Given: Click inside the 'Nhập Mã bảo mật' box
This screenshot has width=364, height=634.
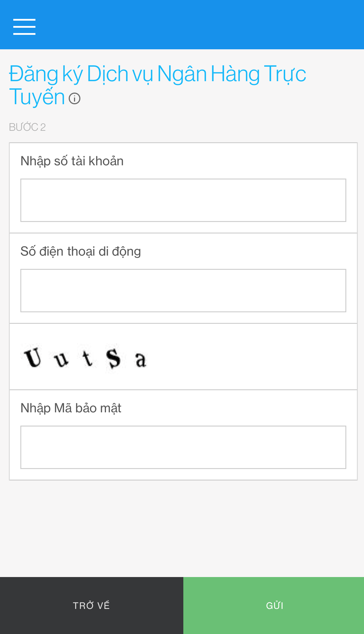Looking at the screenshot, I should click(183, 447).
